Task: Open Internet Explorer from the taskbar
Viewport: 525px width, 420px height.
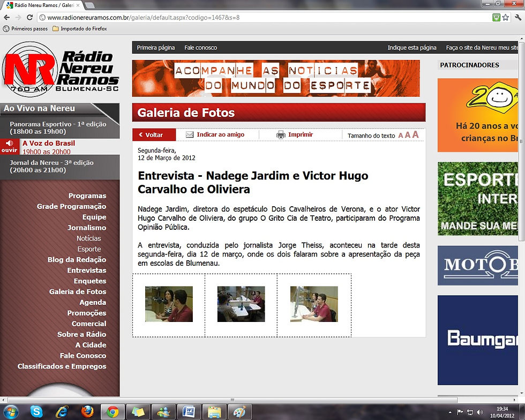Action: pos(62,411)
